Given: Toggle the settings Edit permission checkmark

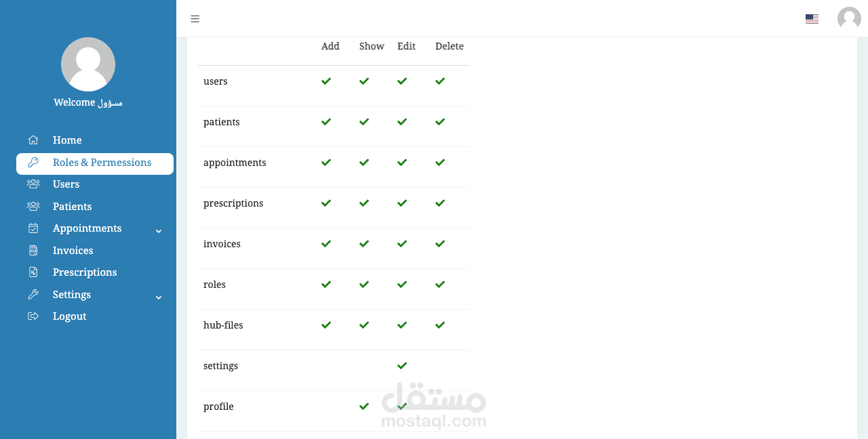Looking at the screenshot, I should point(402,366).
